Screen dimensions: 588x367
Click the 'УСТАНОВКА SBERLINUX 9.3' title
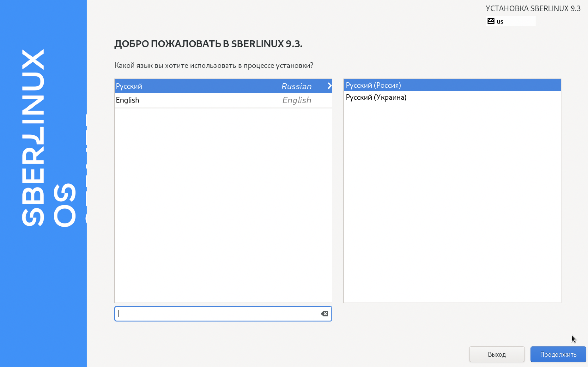(533, 9)
